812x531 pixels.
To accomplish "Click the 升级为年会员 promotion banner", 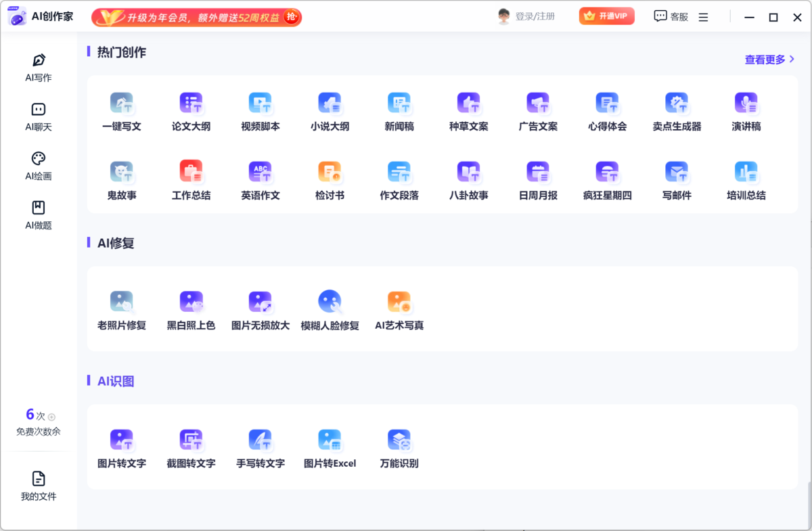I will point(196,17).
